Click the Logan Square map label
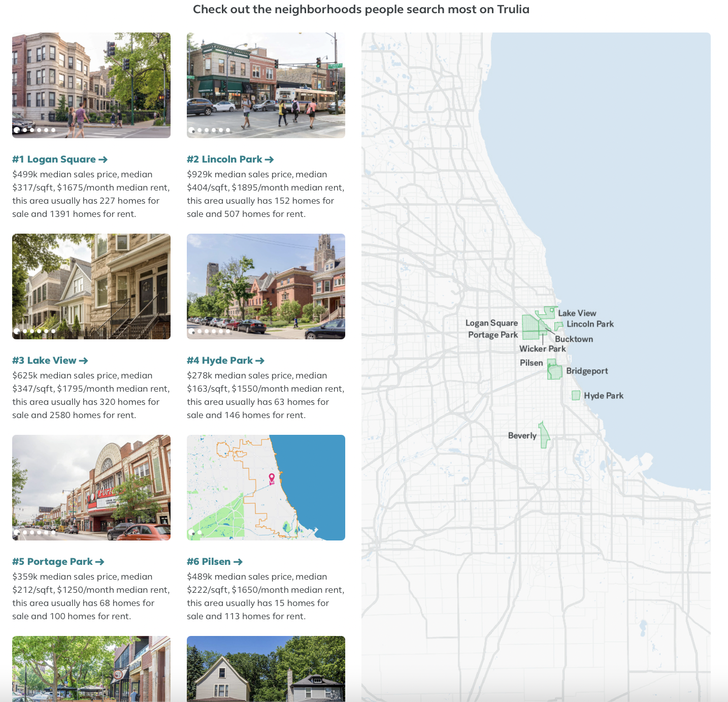This screenshot has height=702, width=728. [x=491, y=323]
